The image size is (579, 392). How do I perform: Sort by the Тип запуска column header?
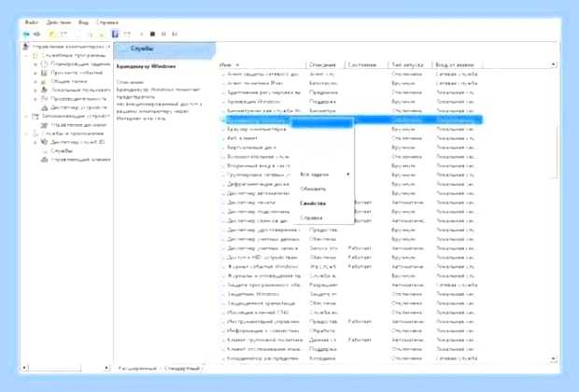pos(410,64)
